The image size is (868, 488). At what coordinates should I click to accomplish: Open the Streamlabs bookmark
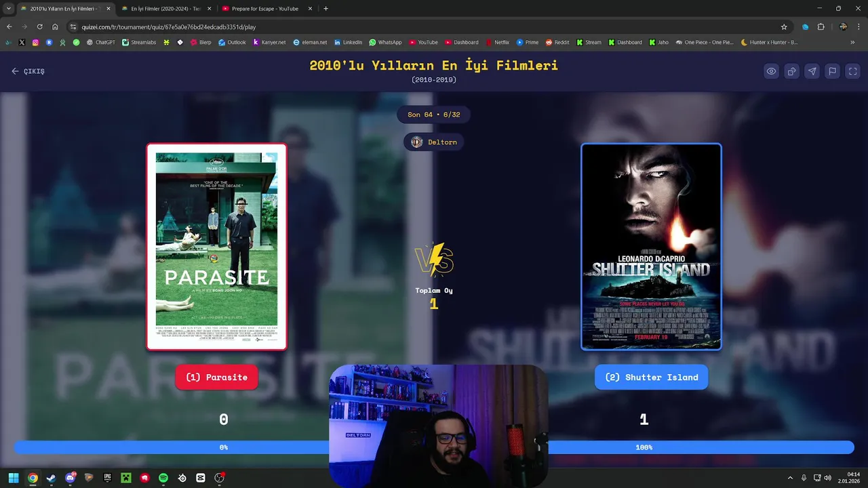139,42
